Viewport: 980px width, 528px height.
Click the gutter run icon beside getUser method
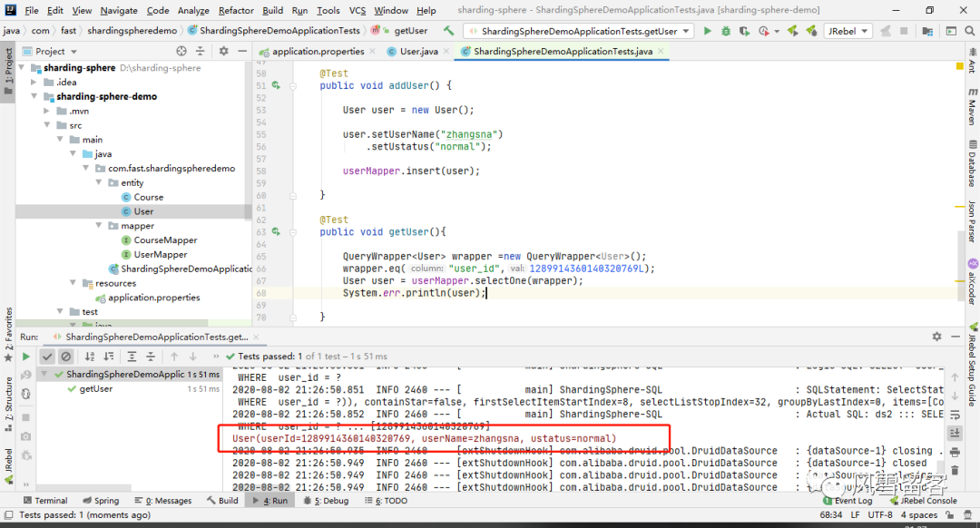[x=276, y=232]
